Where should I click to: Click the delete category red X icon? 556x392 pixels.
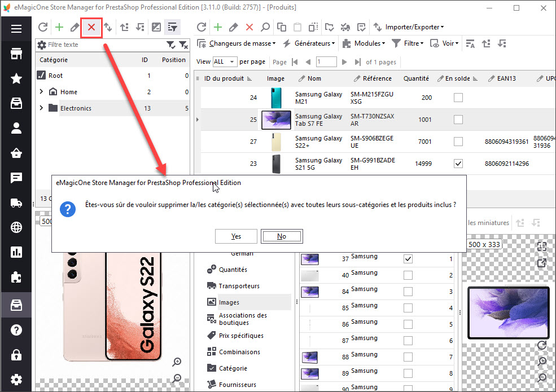click(91, 27)
